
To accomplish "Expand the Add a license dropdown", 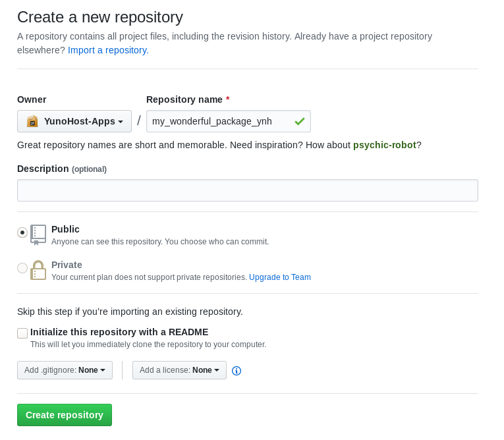I will tap(179, 370).
